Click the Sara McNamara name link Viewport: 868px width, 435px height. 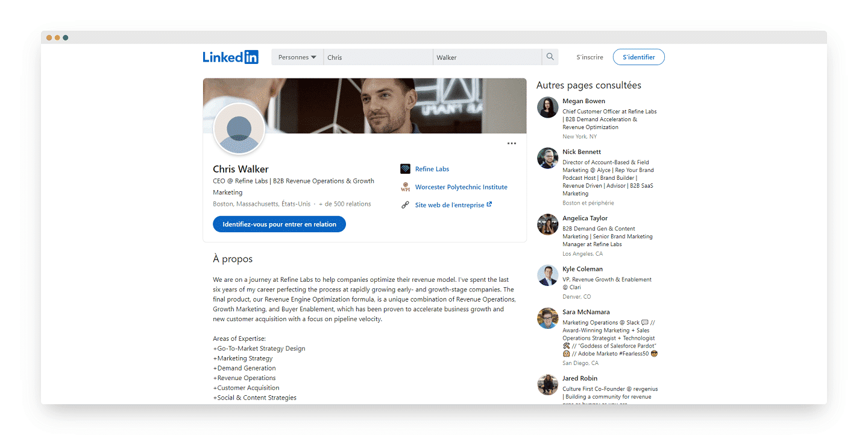[586, 312]
